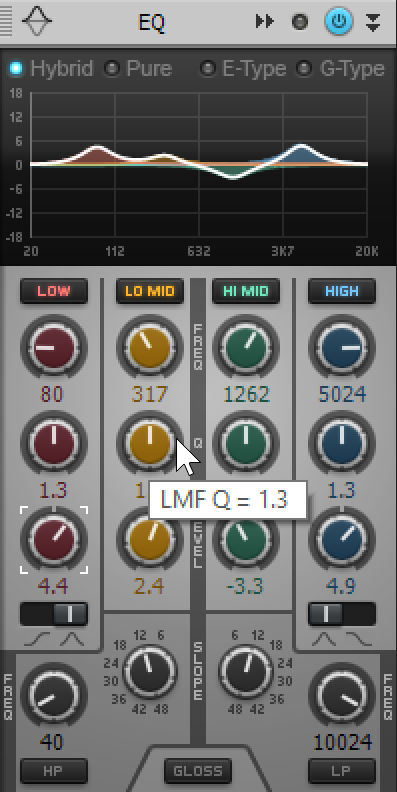This screenshot has height=792, width=397.
Task: Click the HI MID frequency knob
Action: click(246, 348)
